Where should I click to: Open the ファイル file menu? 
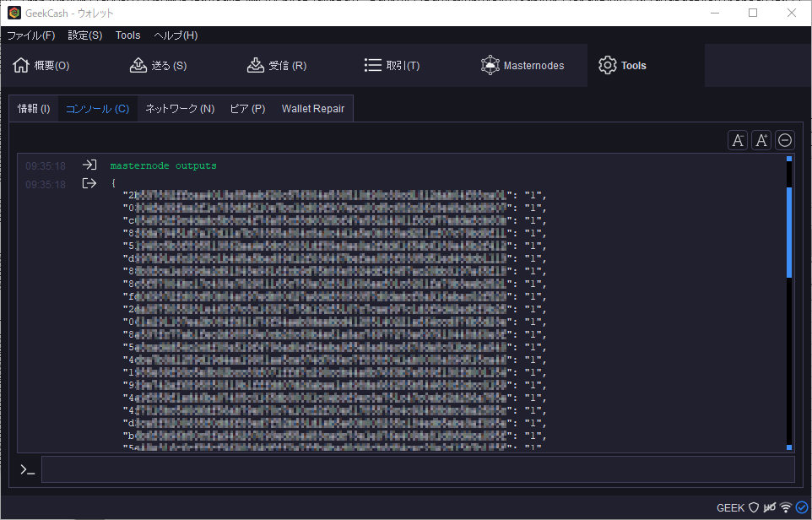30,35
